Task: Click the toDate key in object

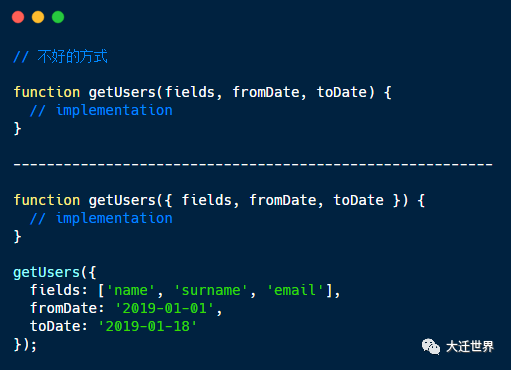Action: 55,326
